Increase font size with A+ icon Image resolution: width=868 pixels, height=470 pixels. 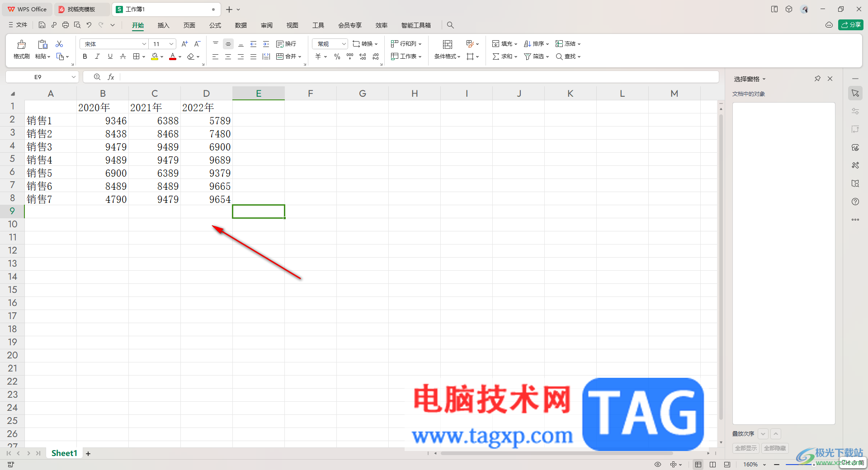pos(184,44)
